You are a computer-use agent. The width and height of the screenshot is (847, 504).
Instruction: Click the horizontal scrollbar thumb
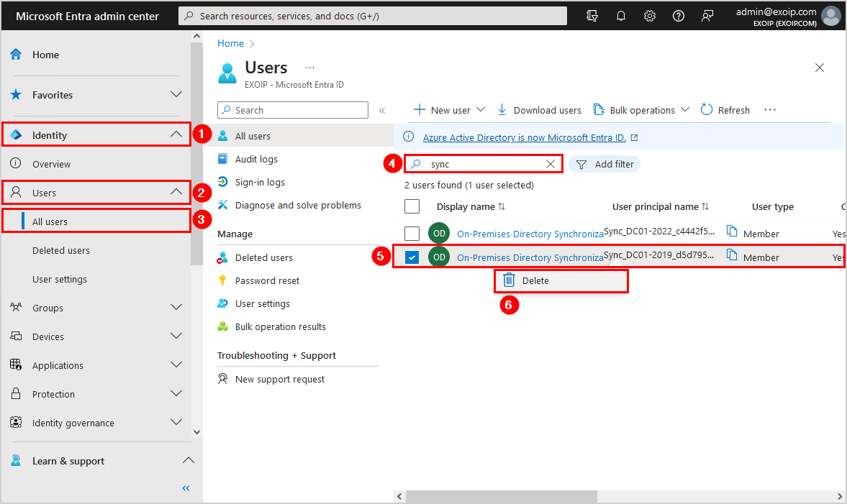point(502,496)
